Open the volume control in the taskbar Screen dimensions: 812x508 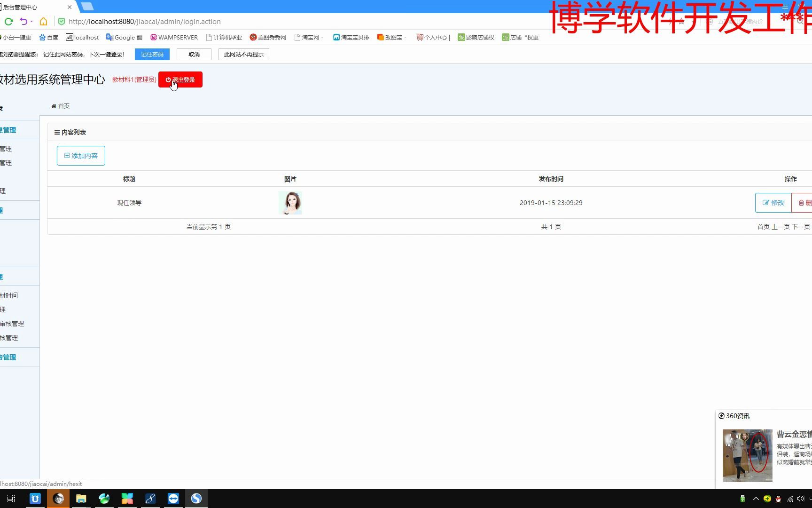801,499
